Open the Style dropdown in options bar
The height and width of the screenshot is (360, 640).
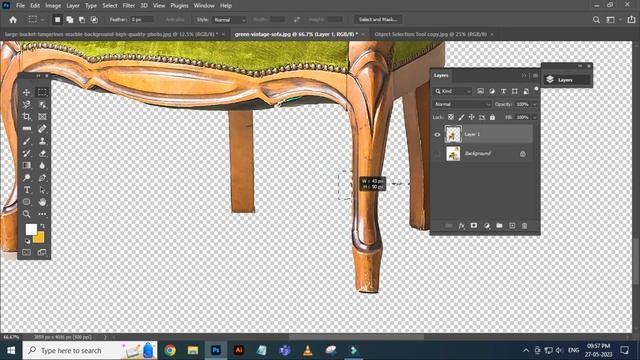[229, 20]
